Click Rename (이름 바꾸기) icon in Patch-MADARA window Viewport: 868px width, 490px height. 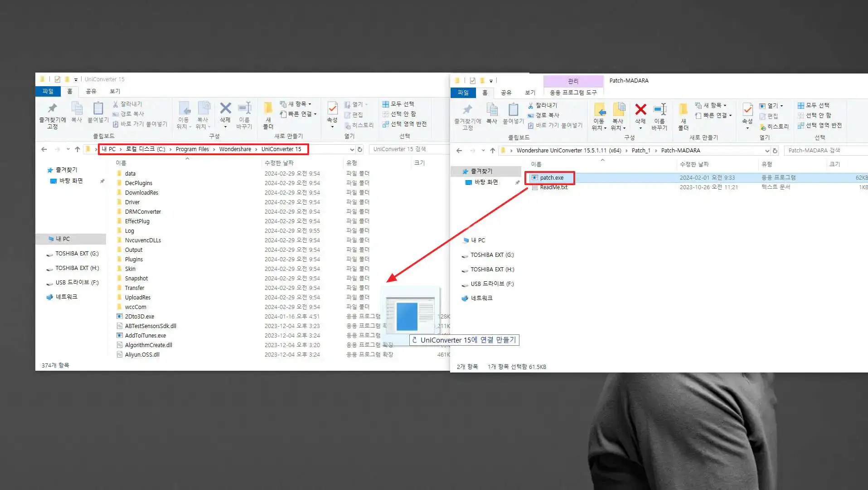coord(659,110)
